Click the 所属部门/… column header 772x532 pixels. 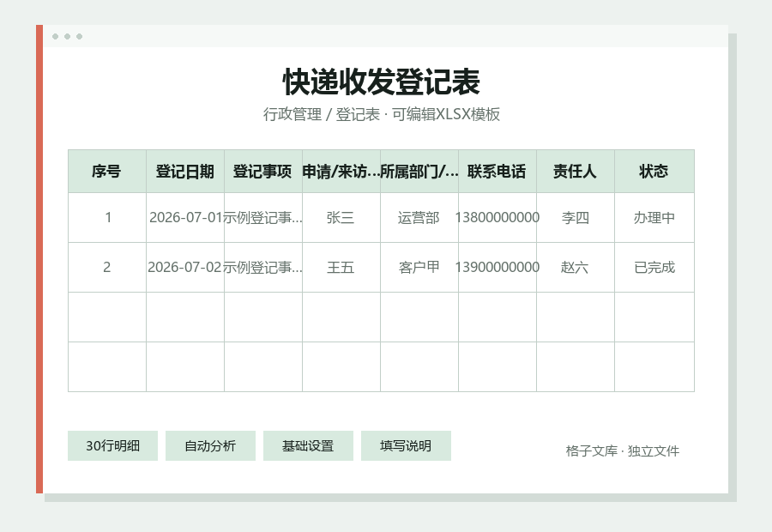point(419,172)
